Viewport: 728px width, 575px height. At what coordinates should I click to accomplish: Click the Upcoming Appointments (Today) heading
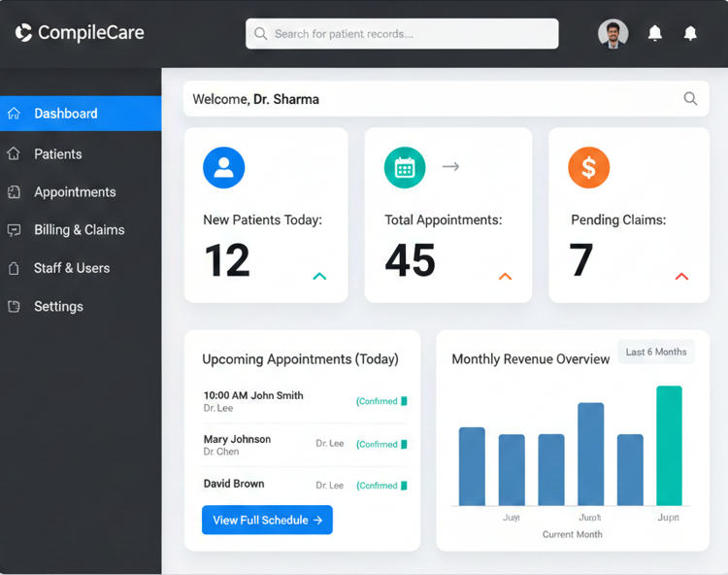(300, 359)
